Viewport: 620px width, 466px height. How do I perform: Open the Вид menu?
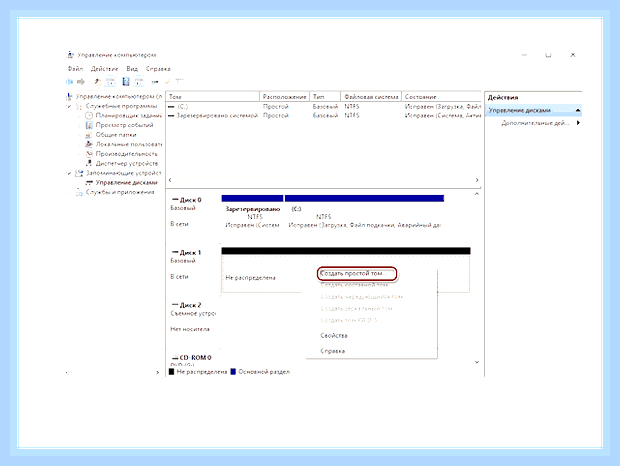click(132, 69)
